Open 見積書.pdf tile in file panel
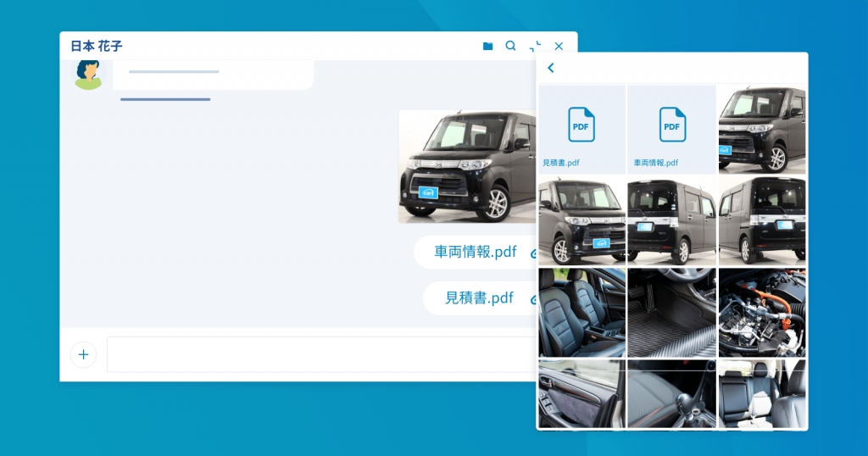The width and height of the screenshot is (868, 456). pyautogui.click(x=581, y=130)
